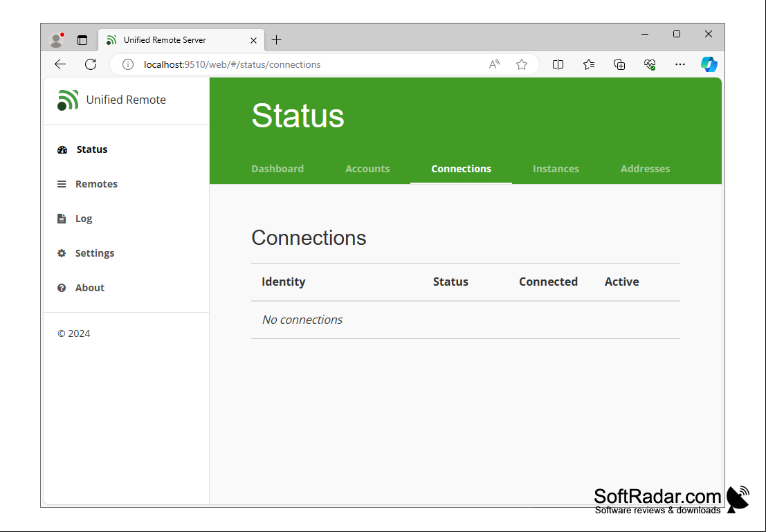This screenshot has width=766, height=532.
Task: Click the Connected column header
Action: [x=548, y=282]
